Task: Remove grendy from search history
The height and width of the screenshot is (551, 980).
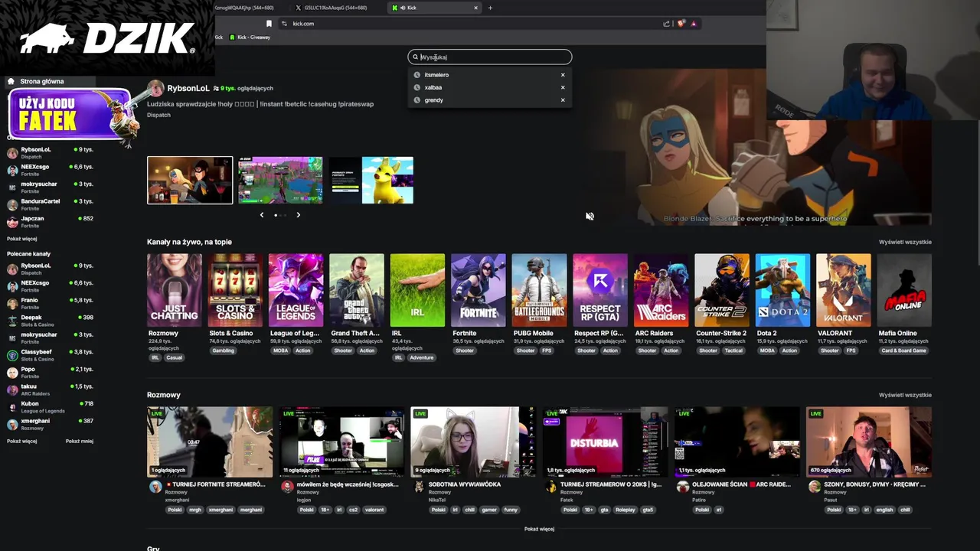Action: pos(563,100)
